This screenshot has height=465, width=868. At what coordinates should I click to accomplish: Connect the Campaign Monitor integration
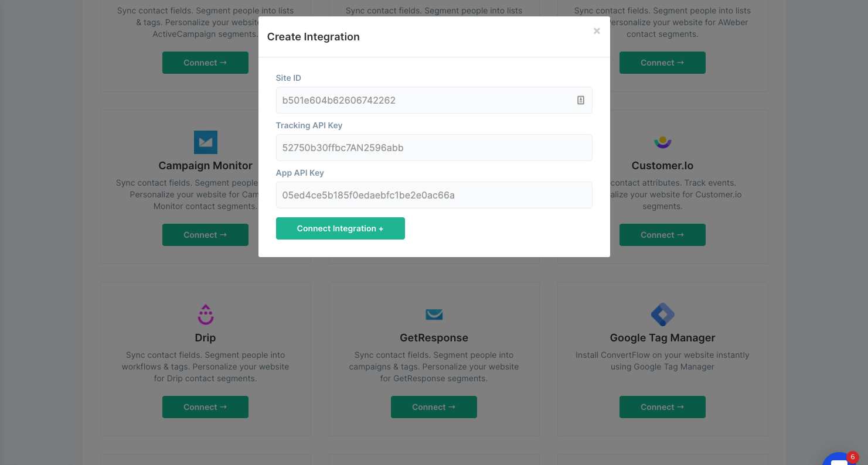tap(205, 235)
